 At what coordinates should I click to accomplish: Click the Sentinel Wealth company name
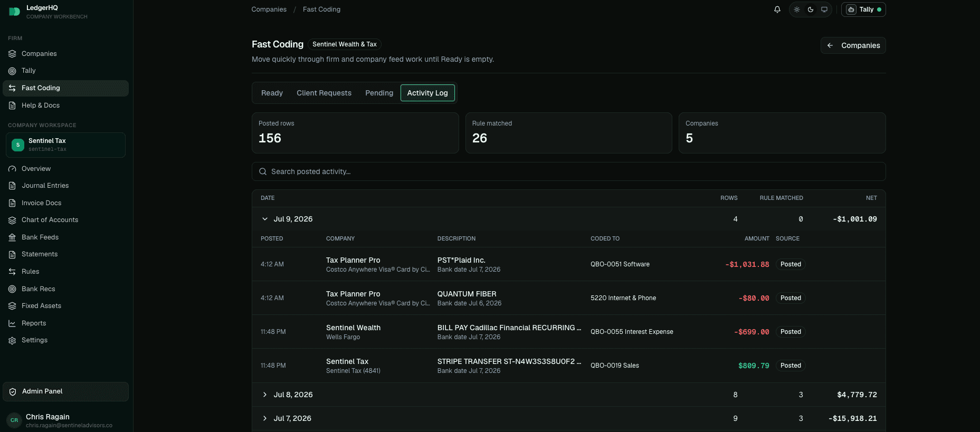(353, 328)
